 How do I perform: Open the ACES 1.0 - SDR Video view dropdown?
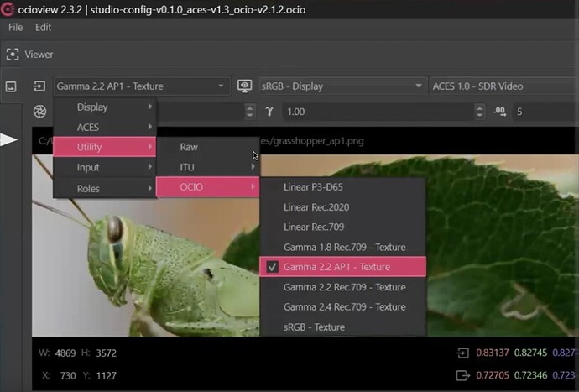pyautogui.click(x=503, y=86)
